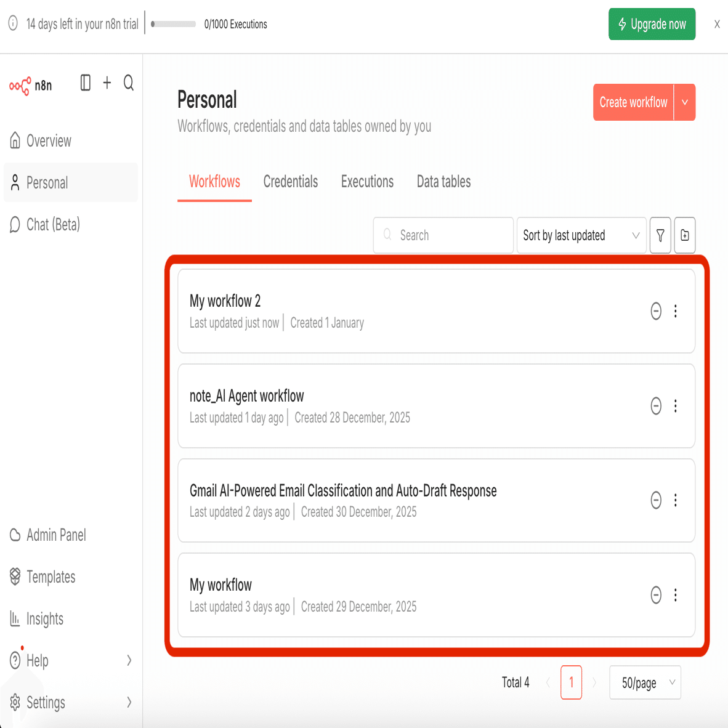This screenshot has height=728, width=728.
Task: Dismiss trial banner with X
Action: (x=717, y=24)
